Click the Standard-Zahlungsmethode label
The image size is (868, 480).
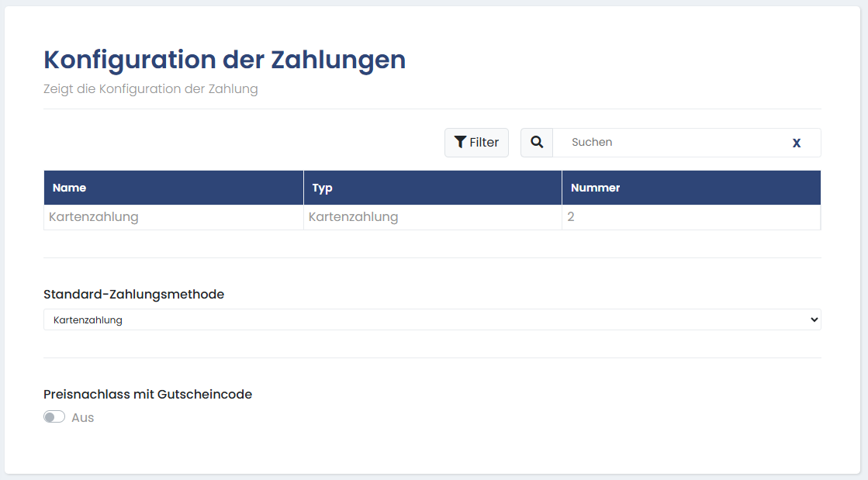[133, 294]
